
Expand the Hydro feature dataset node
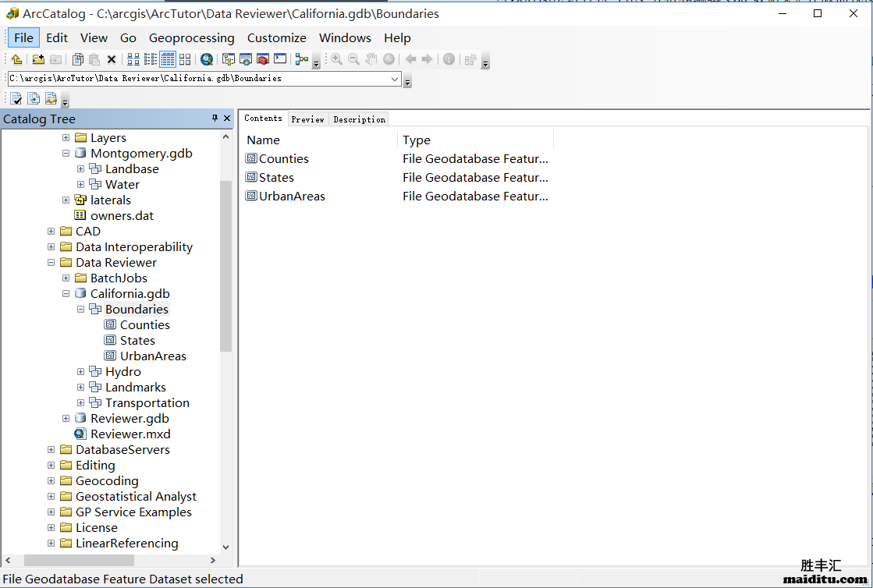81,372
